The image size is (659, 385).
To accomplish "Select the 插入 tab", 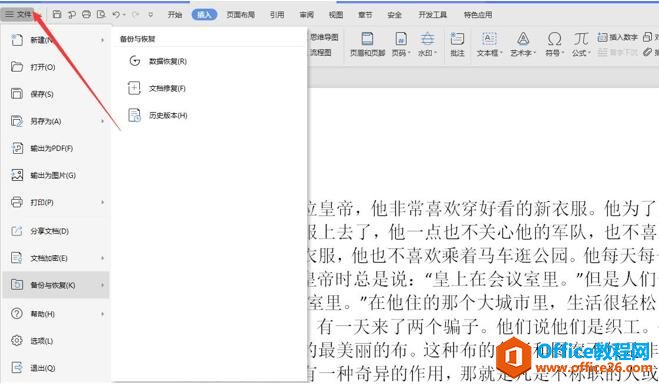I will (204, 15).
